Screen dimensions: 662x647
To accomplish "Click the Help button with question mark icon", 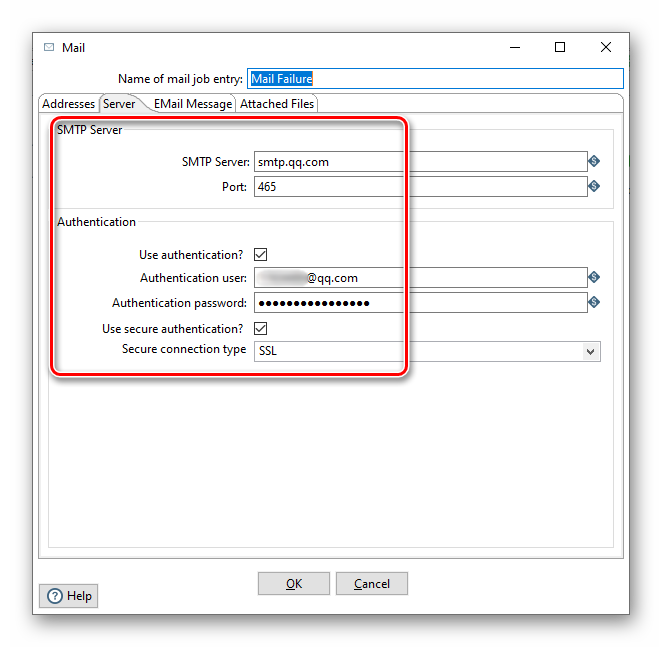I will (68, 595).
